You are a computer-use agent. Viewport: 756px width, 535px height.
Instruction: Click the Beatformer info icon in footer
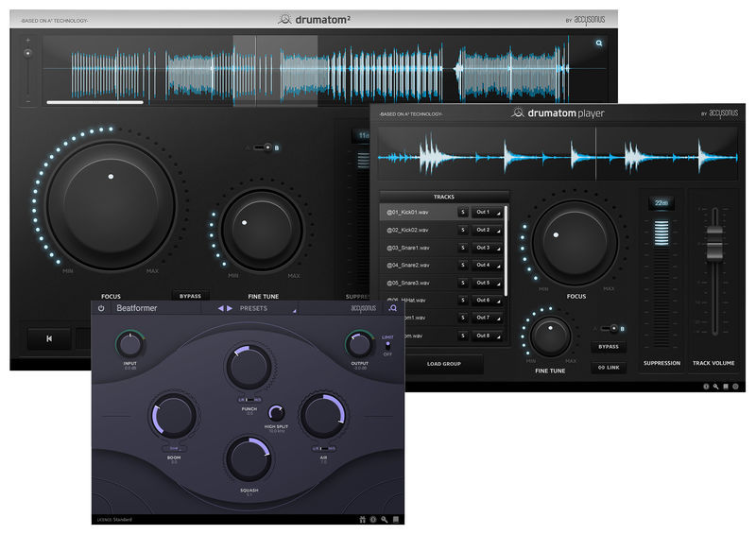point(373,520)
